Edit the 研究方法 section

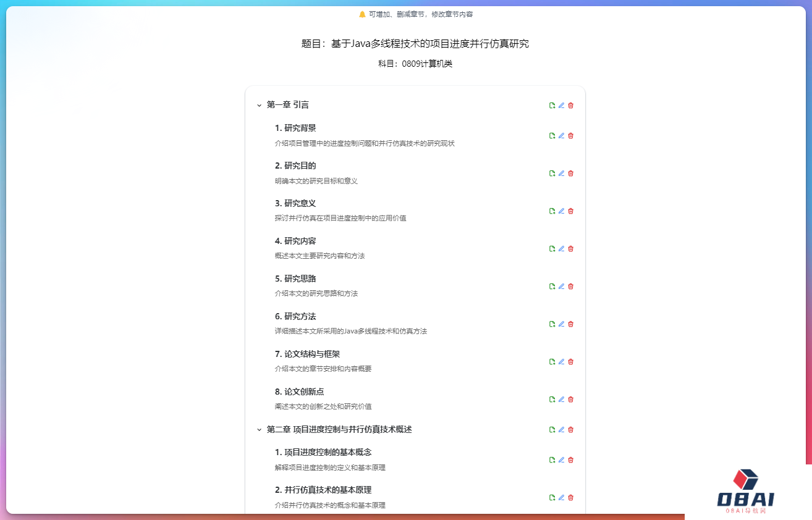point(562,324)
